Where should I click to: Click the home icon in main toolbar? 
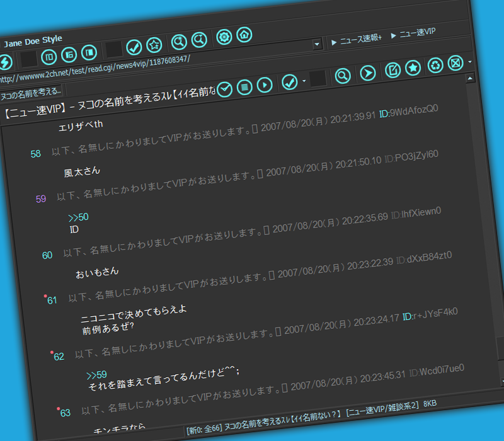coord(244,35)
